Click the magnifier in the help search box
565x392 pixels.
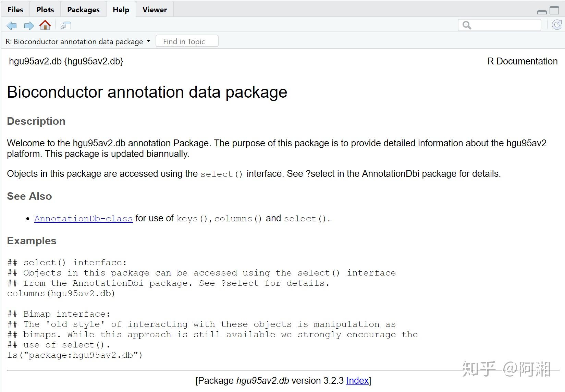pos(467,25)
